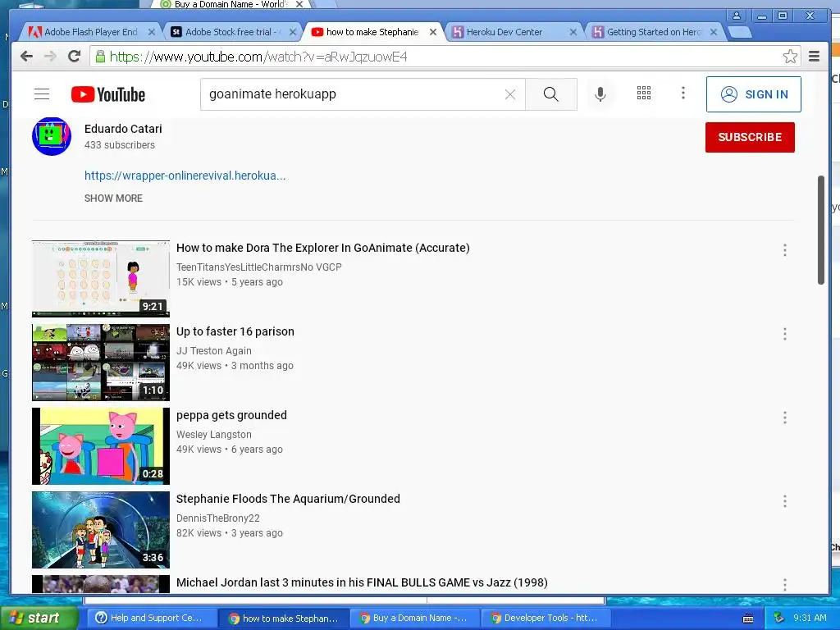
Task: Open YouTube hamburger guide menu
Action: click(x=42, y=94)
